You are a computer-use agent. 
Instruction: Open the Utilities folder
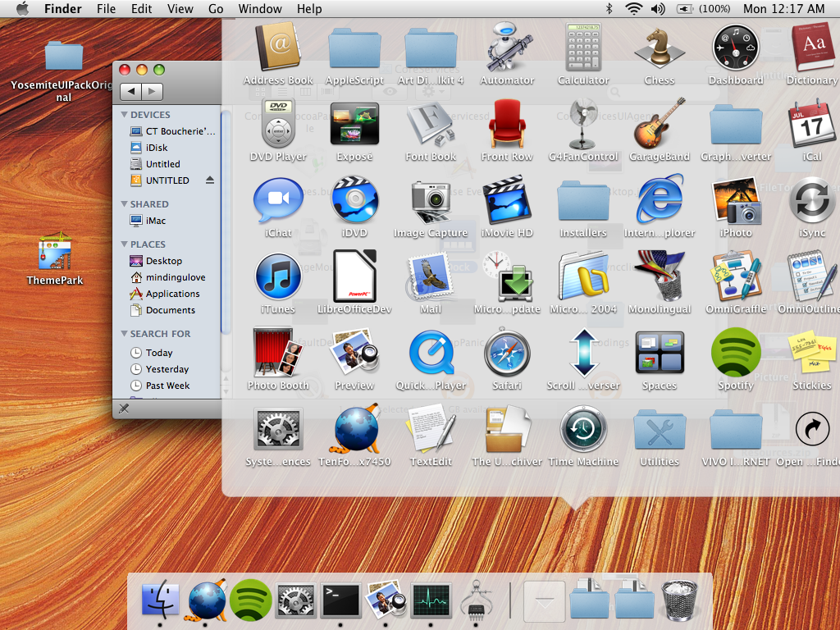coord(660,430)
